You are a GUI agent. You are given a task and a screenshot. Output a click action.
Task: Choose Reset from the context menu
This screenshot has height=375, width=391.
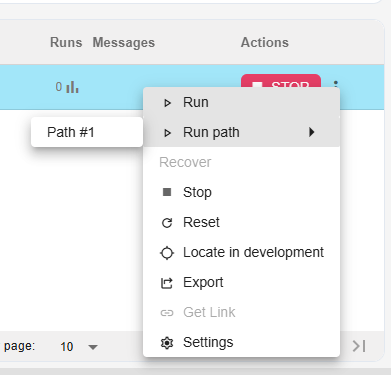[241, 222]
